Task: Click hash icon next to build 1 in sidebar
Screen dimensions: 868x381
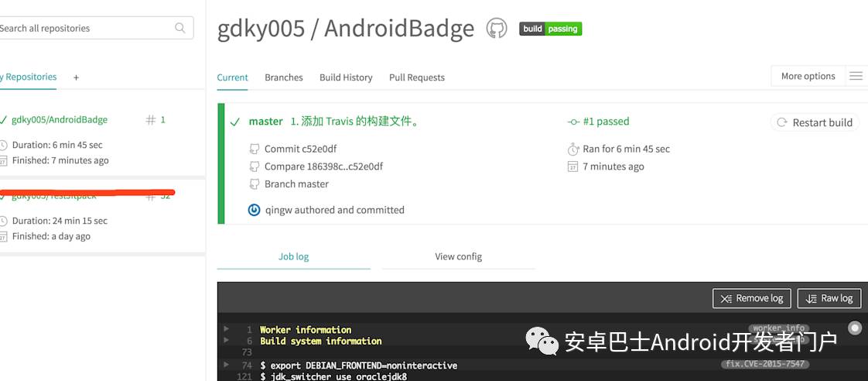Action: (x=151, y=119)
